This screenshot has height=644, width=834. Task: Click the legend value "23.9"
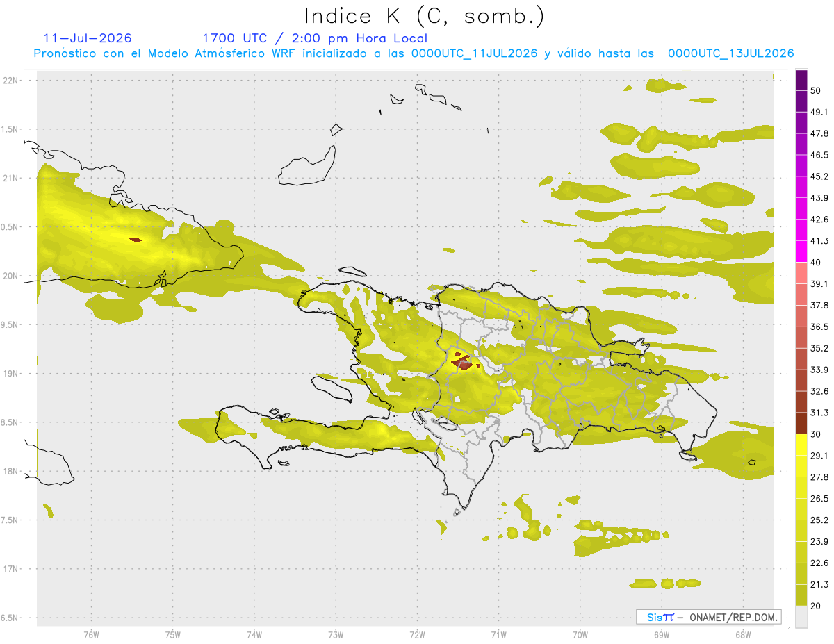click(x=819, y=542)
